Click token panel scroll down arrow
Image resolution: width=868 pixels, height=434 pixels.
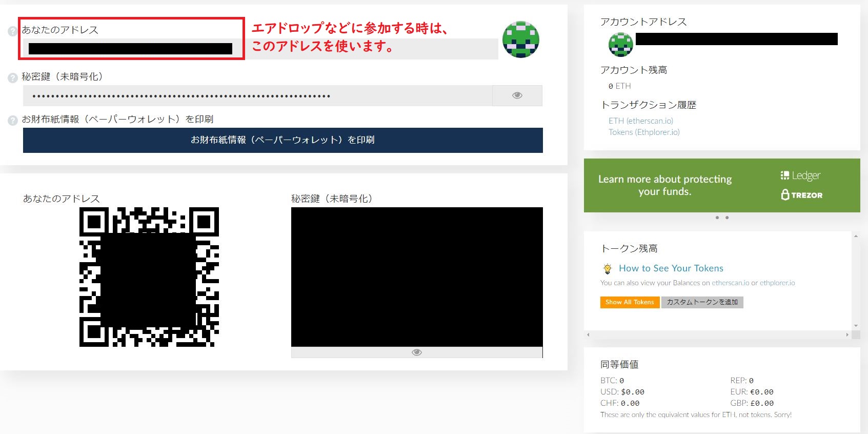856,326
